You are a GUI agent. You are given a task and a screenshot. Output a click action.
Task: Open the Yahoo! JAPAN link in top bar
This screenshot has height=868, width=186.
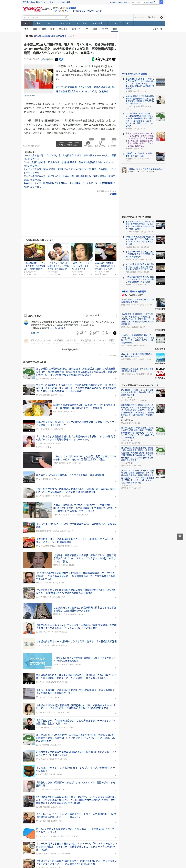(x=116, y=2)
